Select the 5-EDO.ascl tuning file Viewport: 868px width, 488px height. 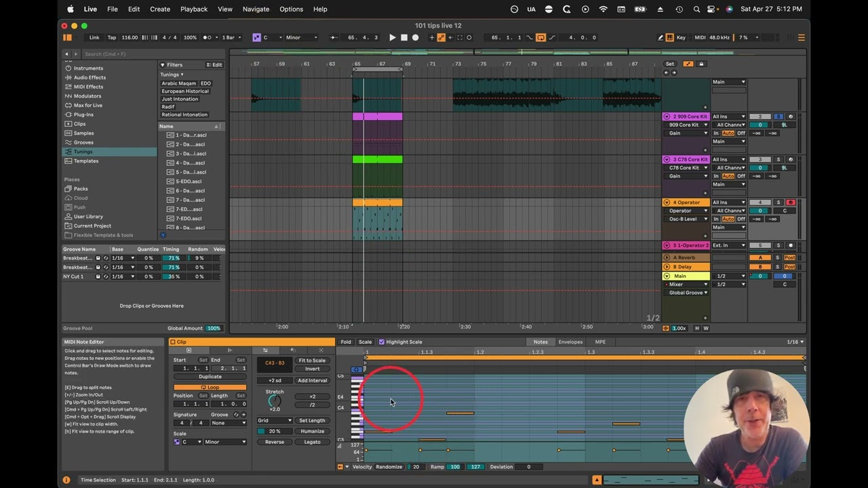pos(189,182)
